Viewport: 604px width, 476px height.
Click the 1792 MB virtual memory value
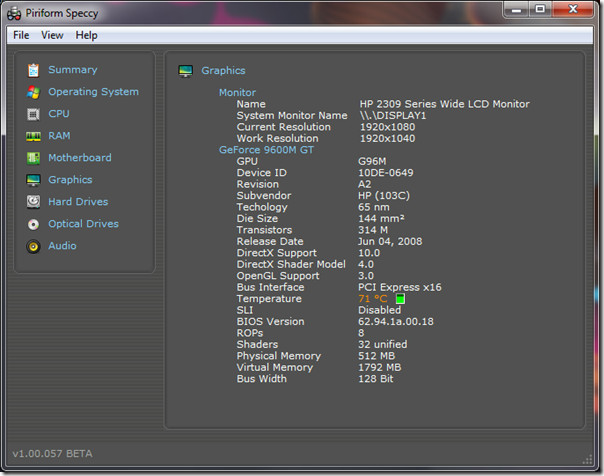[x=379, y=367]
